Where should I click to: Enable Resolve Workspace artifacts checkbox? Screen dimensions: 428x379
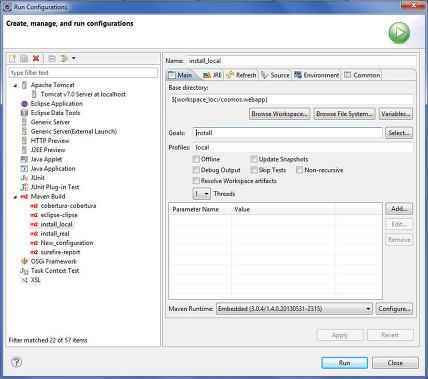pyautogui.click(x=196, y=181)
